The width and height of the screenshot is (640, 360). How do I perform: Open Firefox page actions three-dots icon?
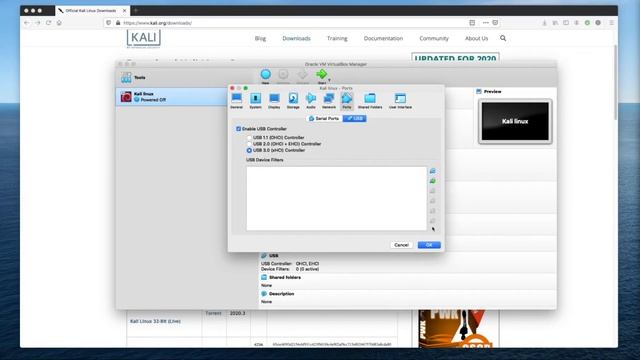point(485,23)
